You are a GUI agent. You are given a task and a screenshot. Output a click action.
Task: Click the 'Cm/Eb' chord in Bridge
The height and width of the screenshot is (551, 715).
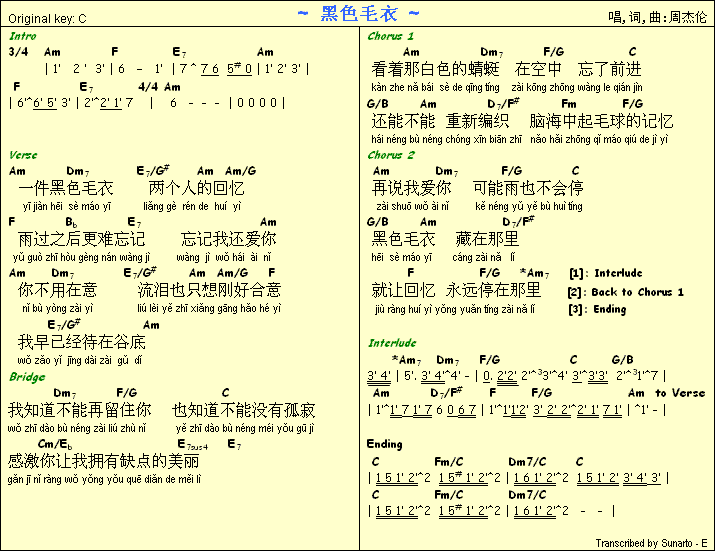point(55,444)
